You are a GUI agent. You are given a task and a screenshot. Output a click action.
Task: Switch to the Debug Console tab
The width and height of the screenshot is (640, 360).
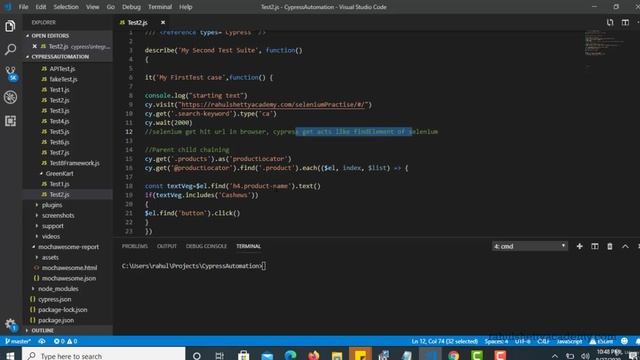click(206, 246)
